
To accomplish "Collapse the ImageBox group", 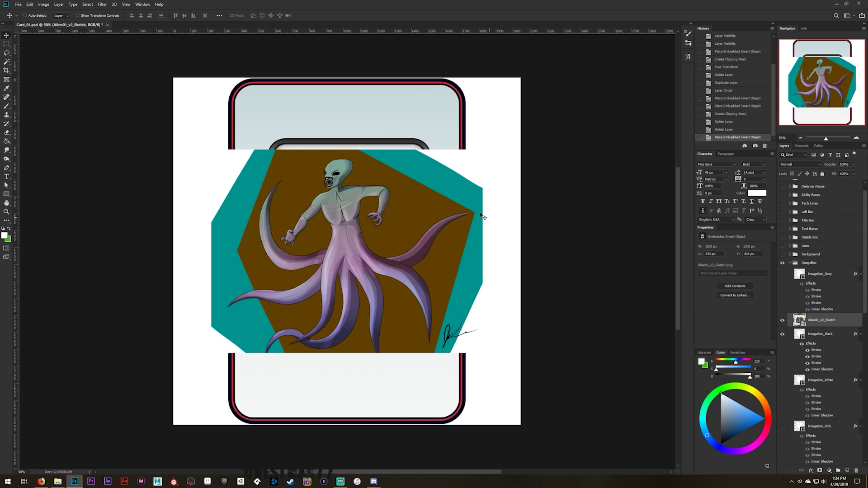I will [790, 263].
